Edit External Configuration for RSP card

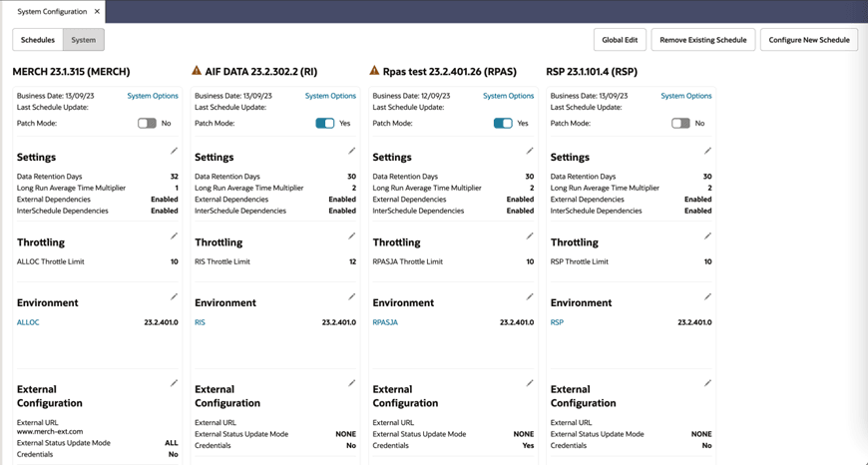[707, 383]
